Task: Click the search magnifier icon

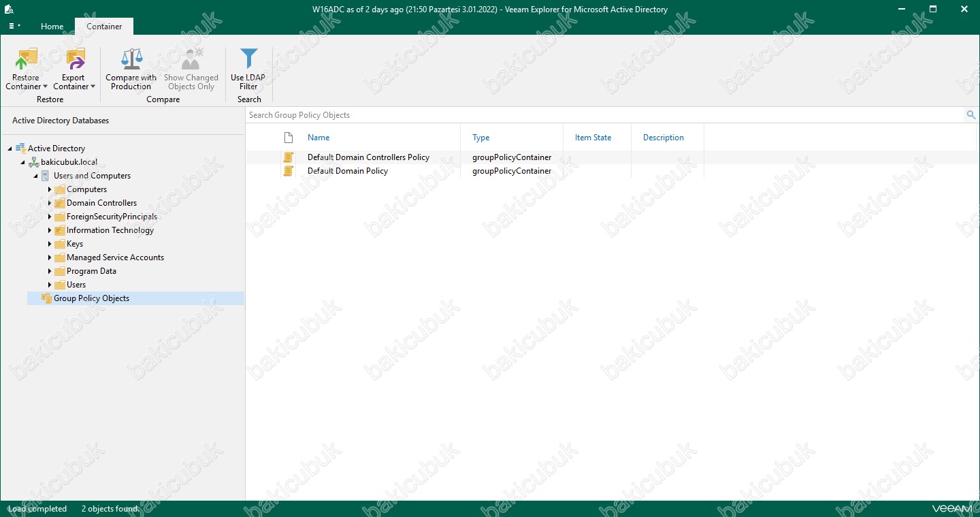Action: pos(971,115)
